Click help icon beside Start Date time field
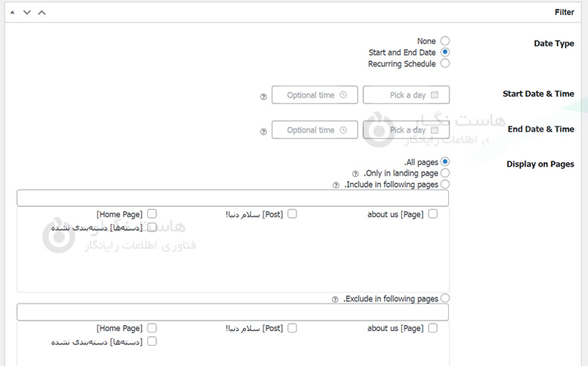This screenshot has height=366, width=588. 263,97
